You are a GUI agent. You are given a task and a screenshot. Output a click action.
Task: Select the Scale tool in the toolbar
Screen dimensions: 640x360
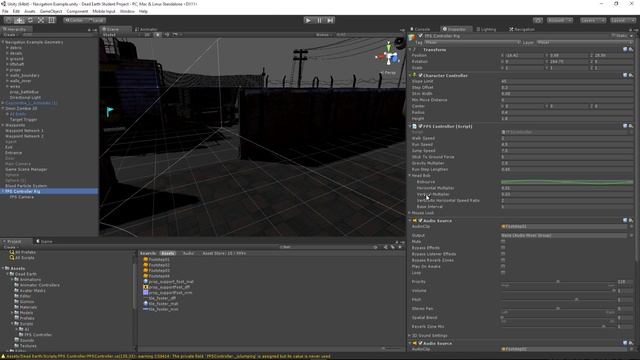click(41, 20)
